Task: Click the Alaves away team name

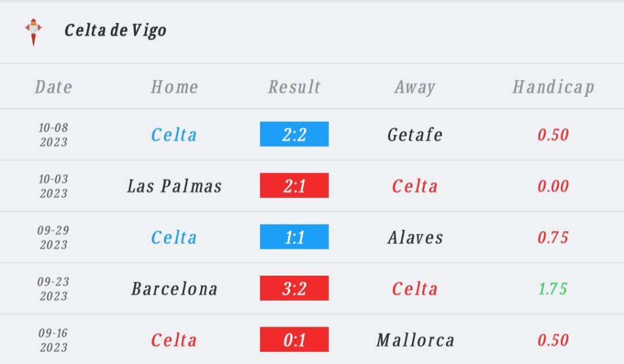Action: [x=415, y=237]
